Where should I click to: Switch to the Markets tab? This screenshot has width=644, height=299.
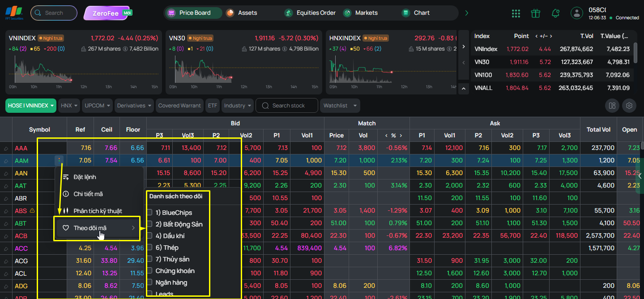click(x=361, y=13)
